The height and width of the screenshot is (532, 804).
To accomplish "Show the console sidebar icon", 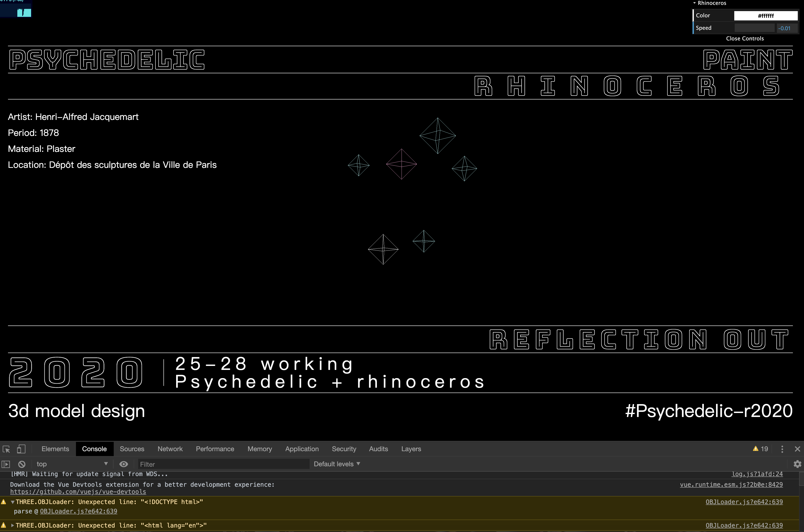I will 6,464.
